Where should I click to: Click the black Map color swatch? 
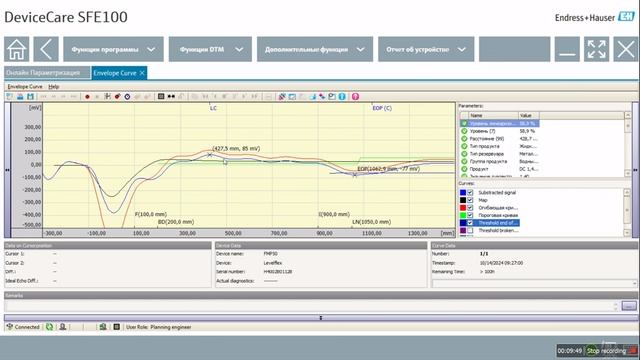[x=463, y=200]
